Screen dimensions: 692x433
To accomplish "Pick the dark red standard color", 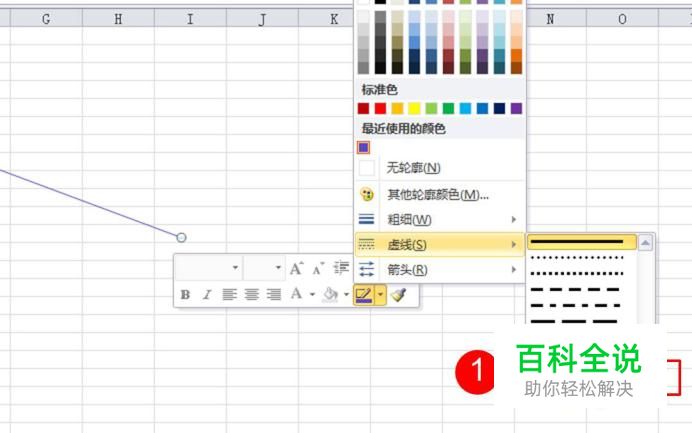I will 364,109.
